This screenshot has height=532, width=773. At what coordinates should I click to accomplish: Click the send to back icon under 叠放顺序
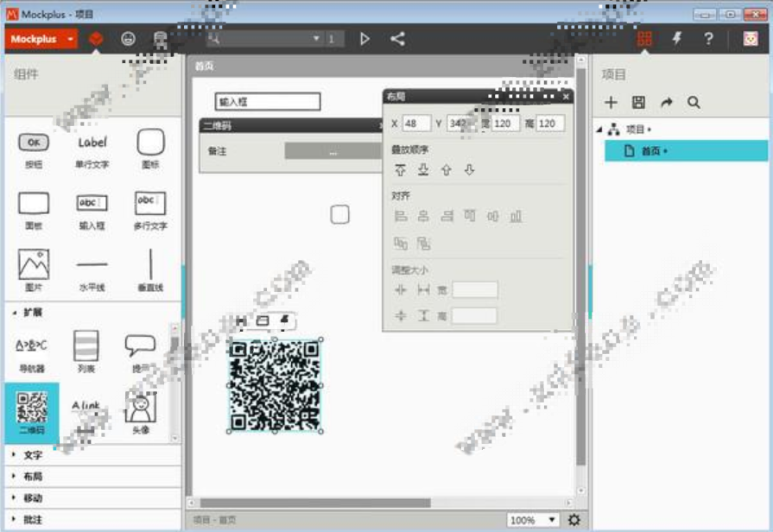423,170
